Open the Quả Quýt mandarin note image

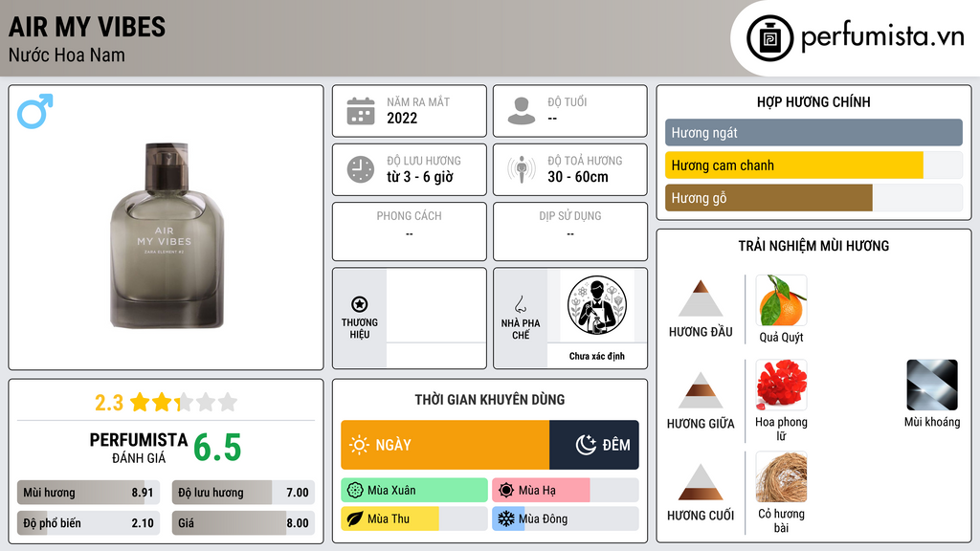click(x=781, y=300)
